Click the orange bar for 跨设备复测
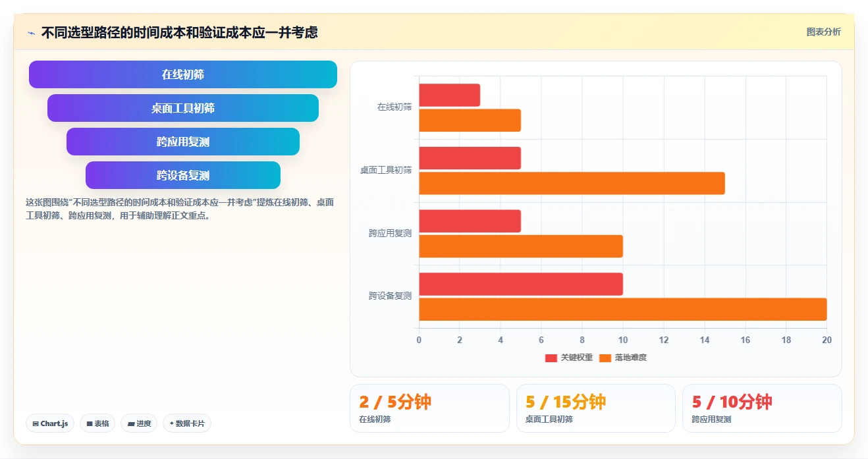 click(x=623, y=310)
